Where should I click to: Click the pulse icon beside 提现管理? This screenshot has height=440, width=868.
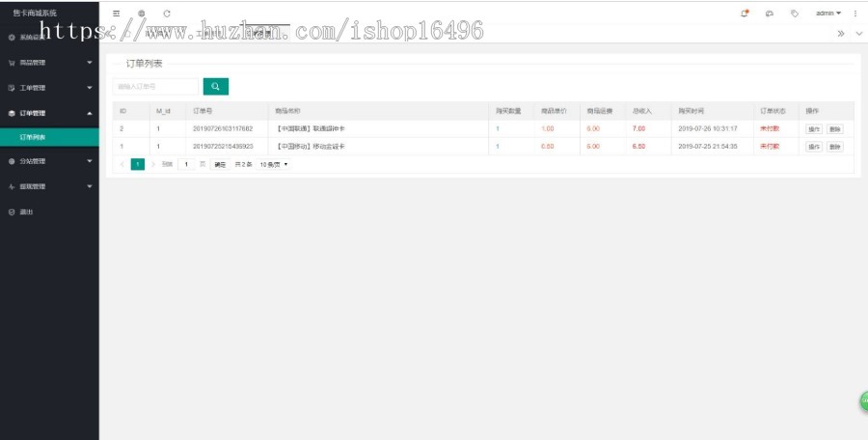tap(12, 187)
